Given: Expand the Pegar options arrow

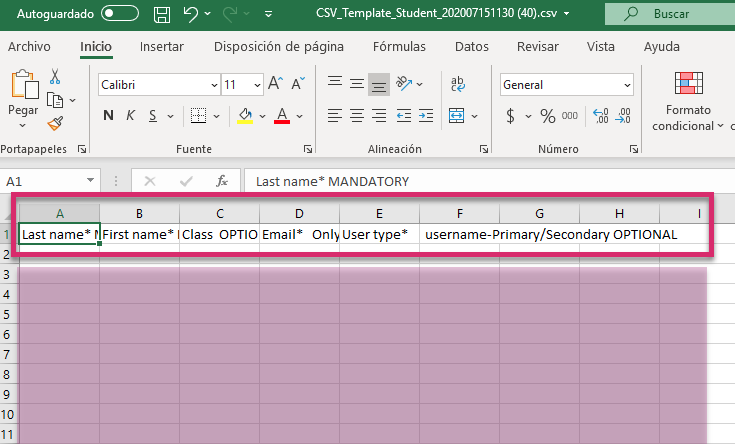Looking at the screenshot, I should click(22, 125).
